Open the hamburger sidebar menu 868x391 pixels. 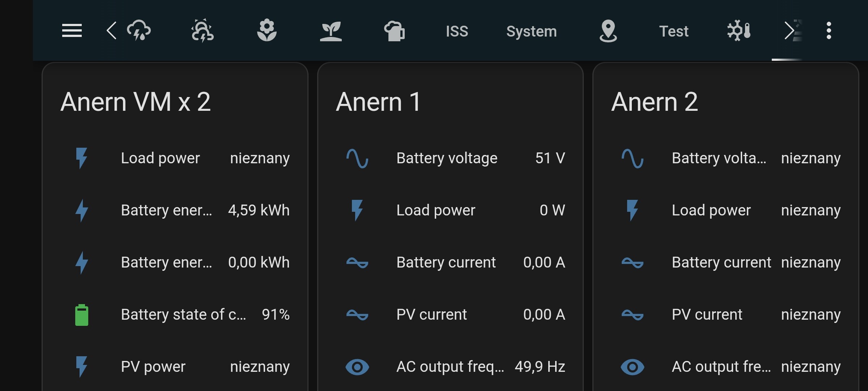pyautogui.click(x=72, y=30)
